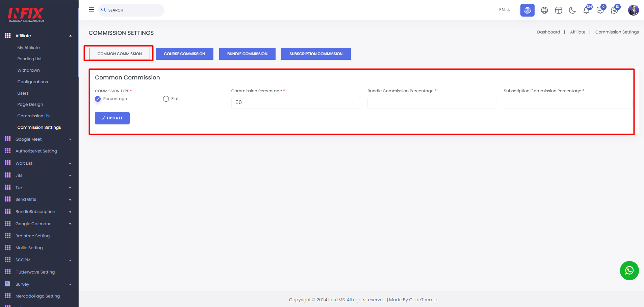The height and width of the screenshot is (307, 644).
Task: Click the Infix LMS logo
Action: tap(26, 15)
